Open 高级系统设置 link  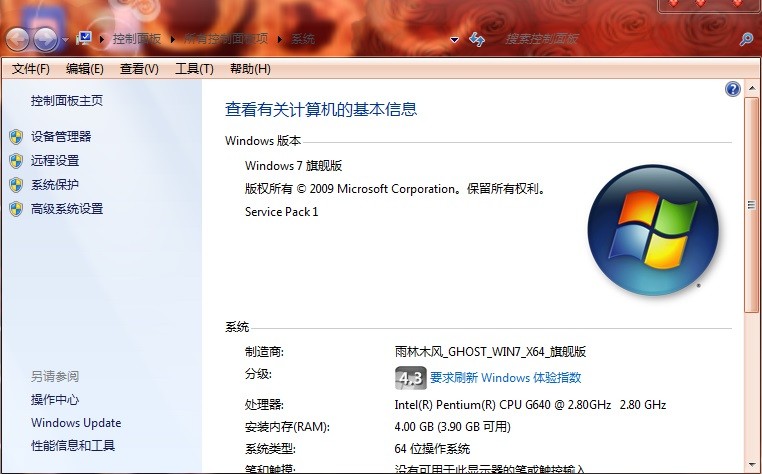67,209
